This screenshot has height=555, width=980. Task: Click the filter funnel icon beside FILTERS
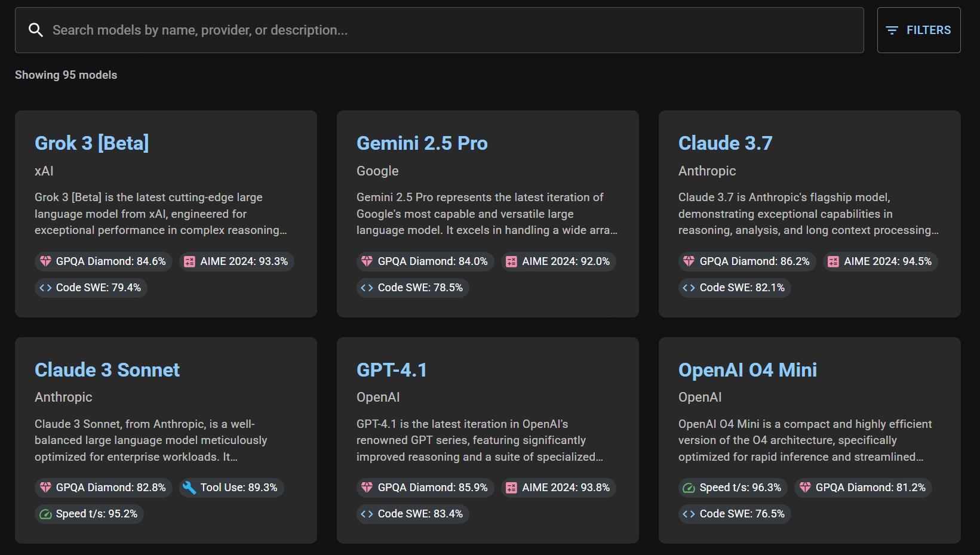coord(892,30)
